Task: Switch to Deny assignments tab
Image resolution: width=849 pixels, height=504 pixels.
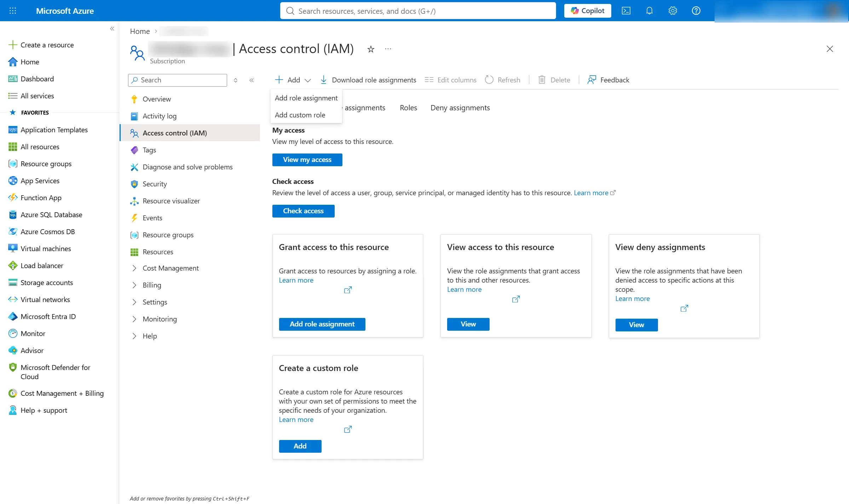Action: 460,108
